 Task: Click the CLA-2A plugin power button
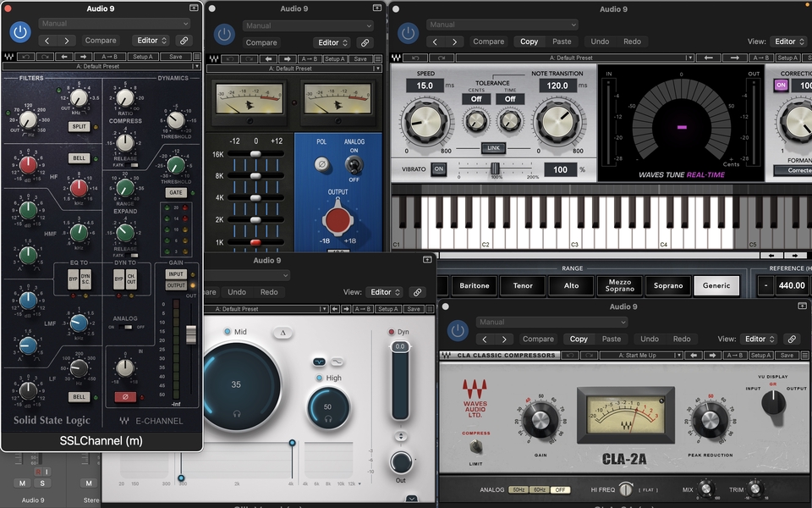[458, 331]
